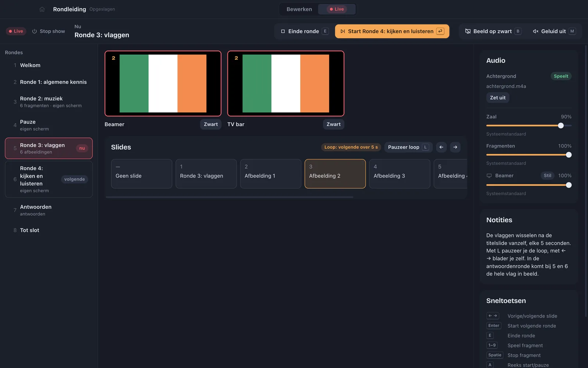Image resolution: width=588 pixels, height=368 pixels.
Task: Adjust the Zaal volume slider
Action: pos(529,125)
